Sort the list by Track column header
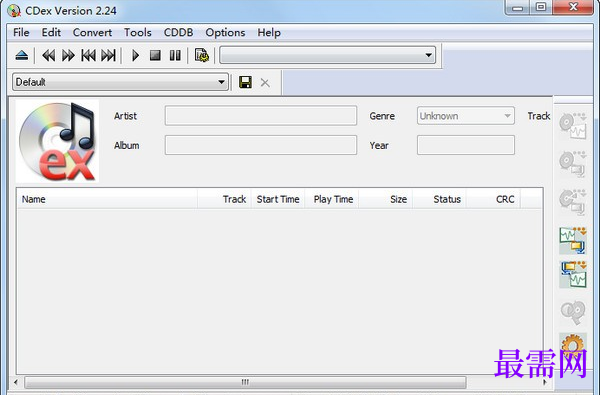This screenshot has height=395, width=606. point(225,199)
